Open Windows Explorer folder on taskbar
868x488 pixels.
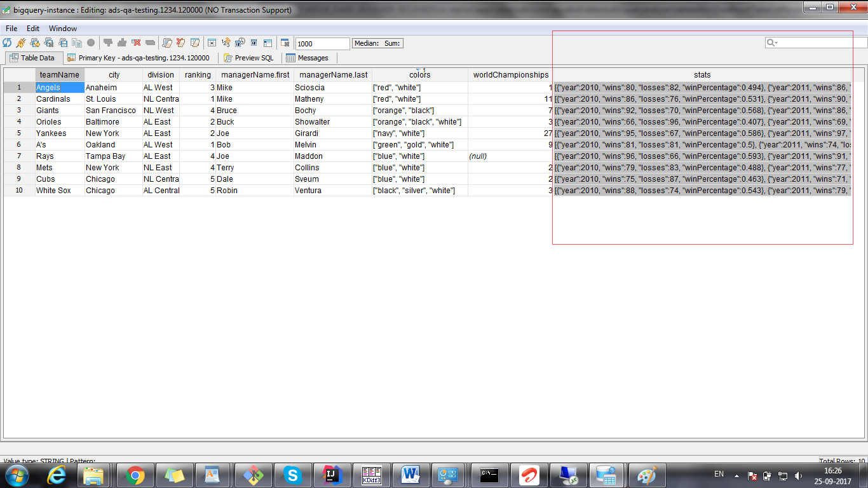(x=95, y=475)
